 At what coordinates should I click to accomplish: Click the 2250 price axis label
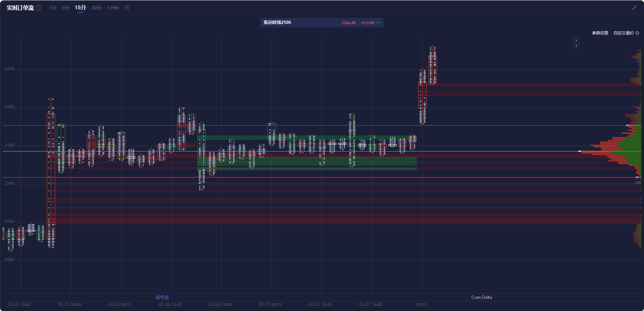pos(9,69)
